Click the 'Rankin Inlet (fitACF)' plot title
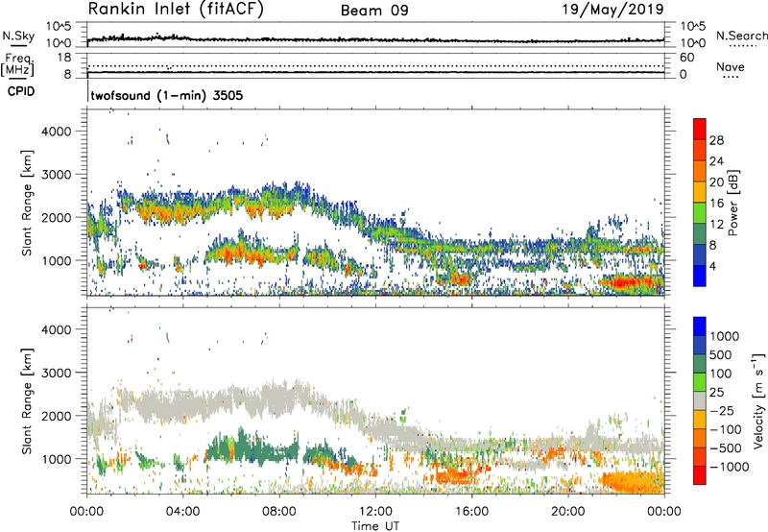Viewport: 768px width, 532px height. (x=176, y=9)
